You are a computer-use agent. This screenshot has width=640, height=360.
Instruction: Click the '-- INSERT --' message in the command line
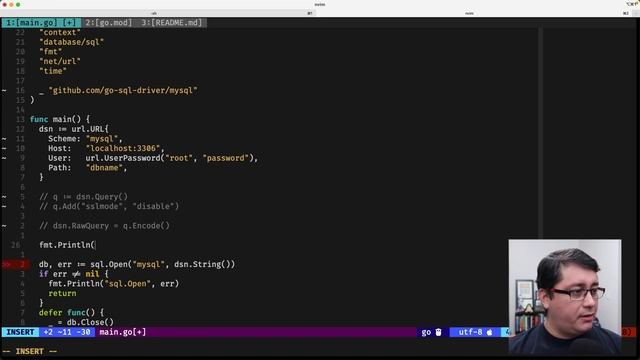click(x=29, y=351)
